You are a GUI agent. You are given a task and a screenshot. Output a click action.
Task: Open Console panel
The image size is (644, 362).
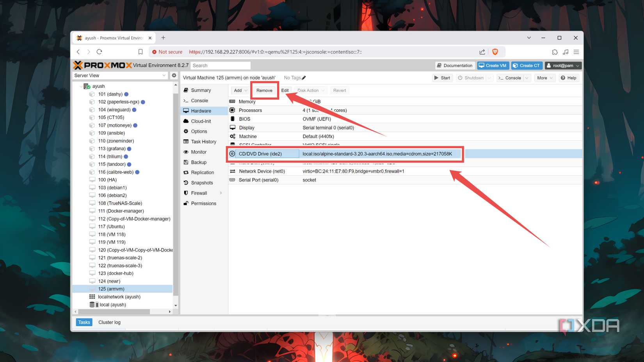[x=199, y=101]
